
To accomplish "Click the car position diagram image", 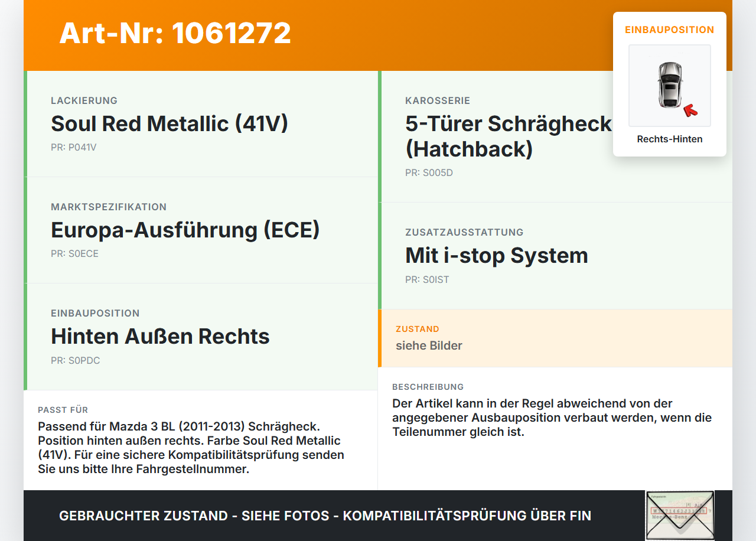I will coord(670,86).
